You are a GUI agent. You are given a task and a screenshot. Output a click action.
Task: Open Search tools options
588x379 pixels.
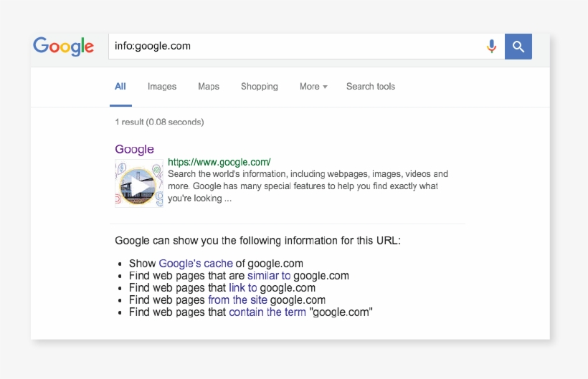(371, 87)
